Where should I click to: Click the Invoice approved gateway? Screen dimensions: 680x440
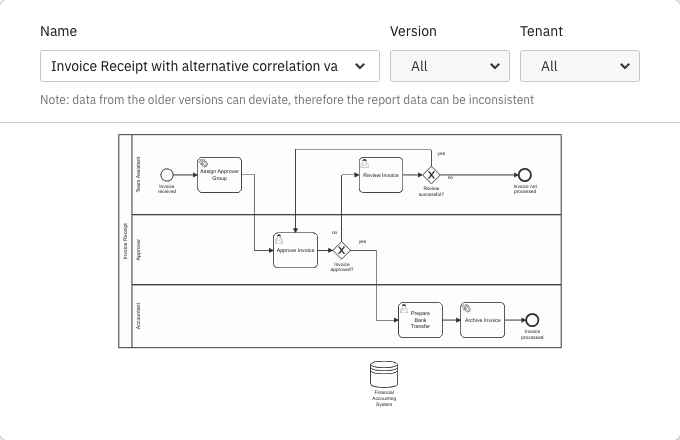tap(341, 250)
